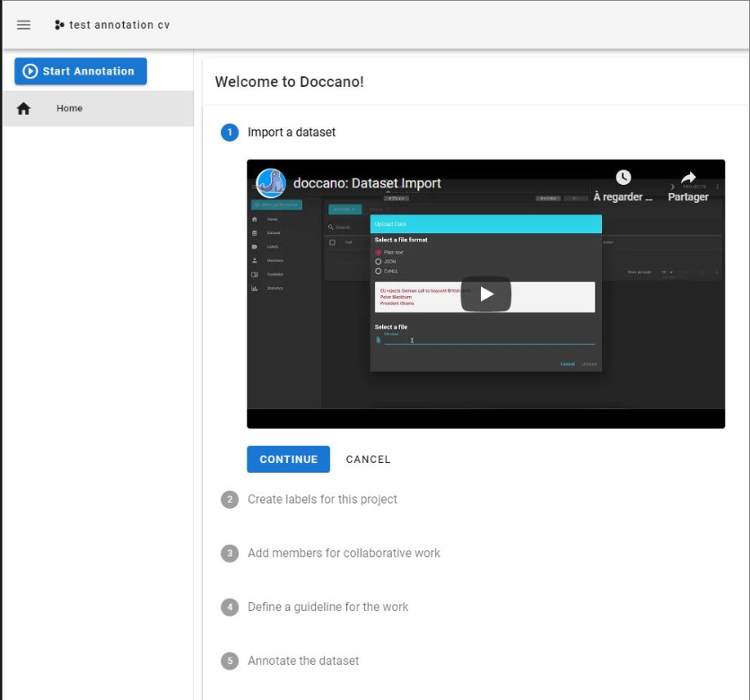750x700 pixels.
Task: Select the Plain text radio button
Action: pos(378,252)
